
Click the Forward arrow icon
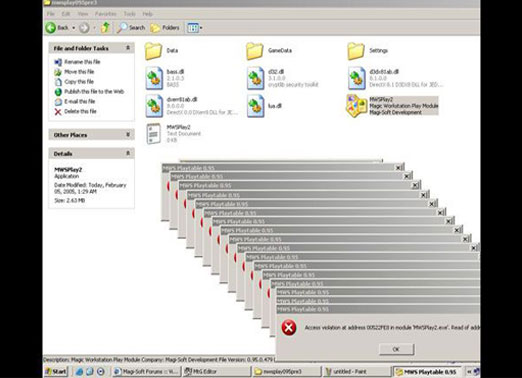pyautogui.click(x=84, y=28)
